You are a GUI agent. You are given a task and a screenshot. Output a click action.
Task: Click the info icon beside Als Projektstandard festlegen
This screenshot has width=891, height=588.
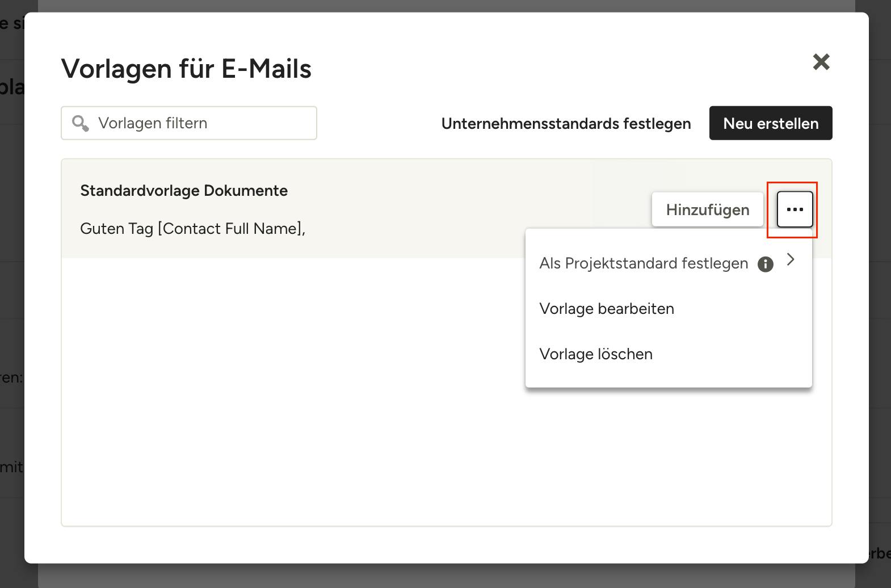click(765, 264)
